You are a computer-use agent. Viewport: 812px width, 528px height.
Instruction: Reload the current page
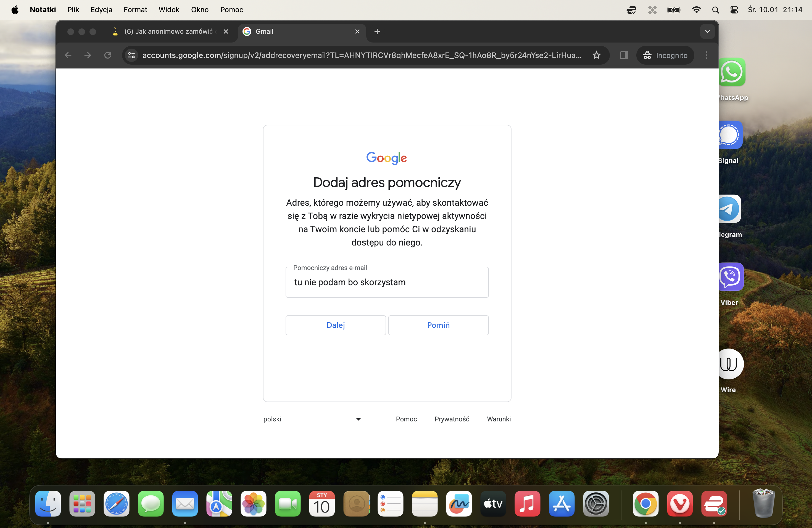click(108, 55)
